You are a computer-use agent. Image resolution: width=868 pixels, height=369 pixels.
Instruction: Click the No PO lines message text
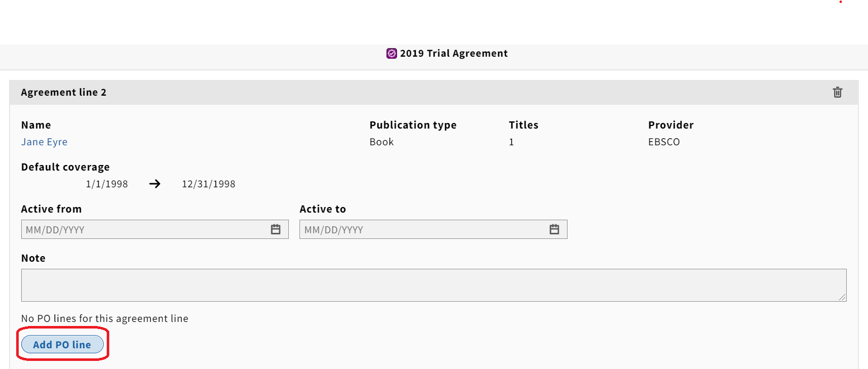pyautogui.click(x=105, y=318)
